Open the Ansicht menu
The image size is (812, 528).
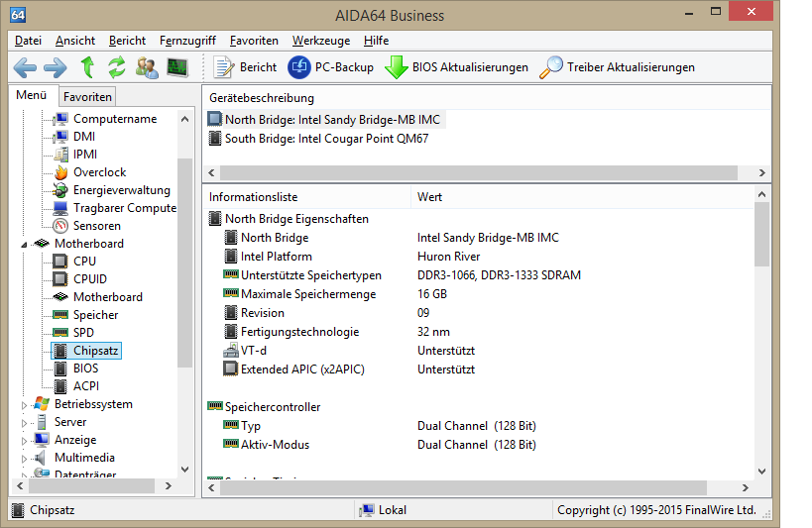[x=75, y=41]
